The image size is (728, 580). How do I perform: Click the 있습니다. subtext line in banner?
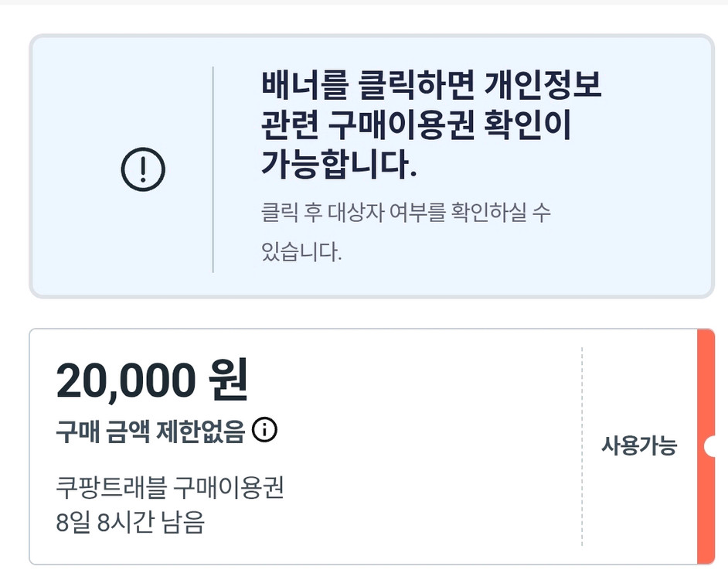click(301, 252)
